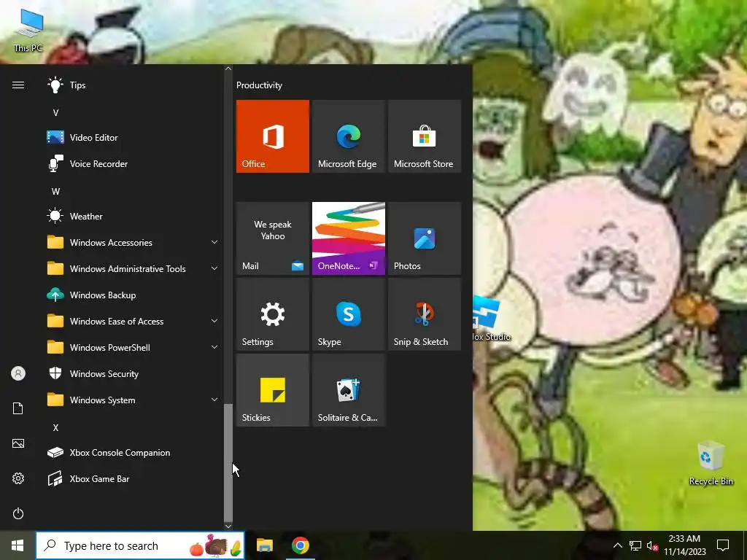Select This PC desktop icon

pyautogui.click(x=28, y=31)
